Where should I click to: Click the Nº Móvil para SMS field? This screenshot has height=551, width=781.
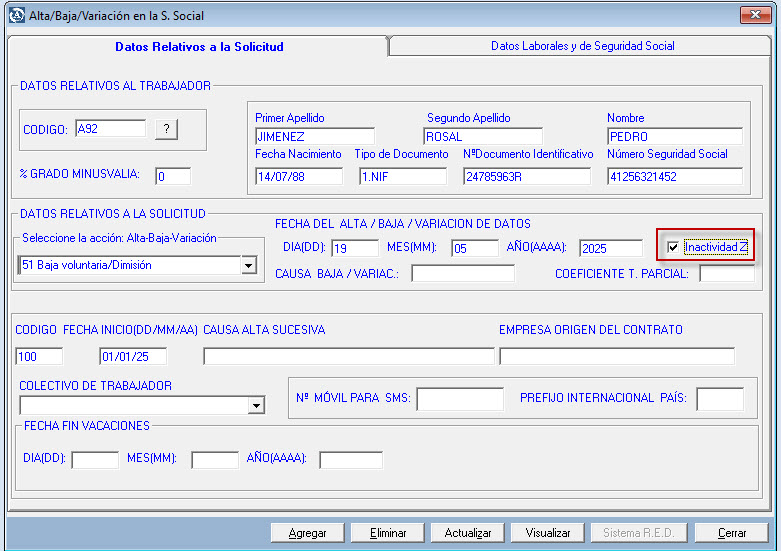(x=460, y=399)
